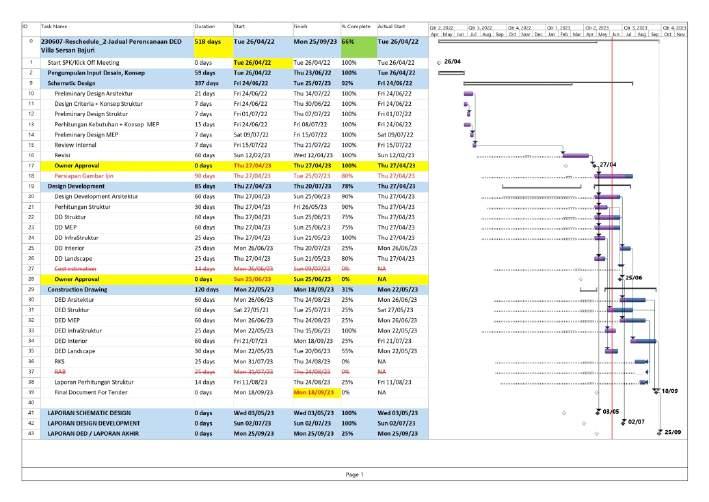
Task: Click the DED Interior Gantt bar
Action: click(x=643, y=341)
